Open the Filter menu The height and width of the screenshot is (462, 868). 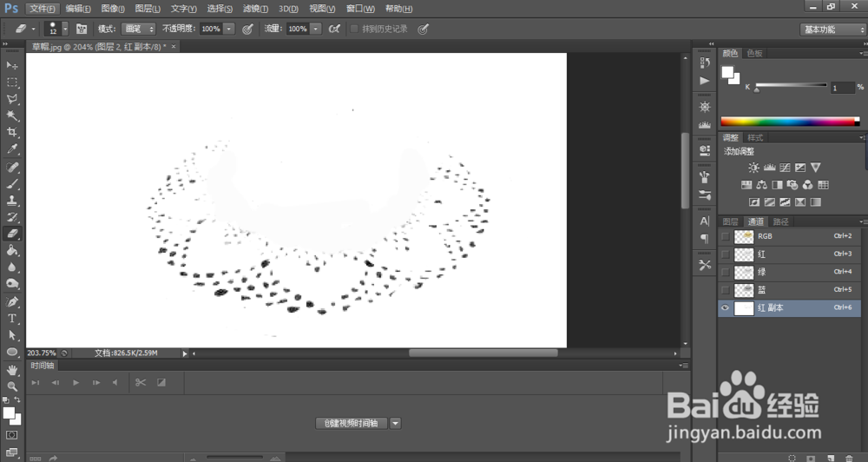[x=255, y=9]
